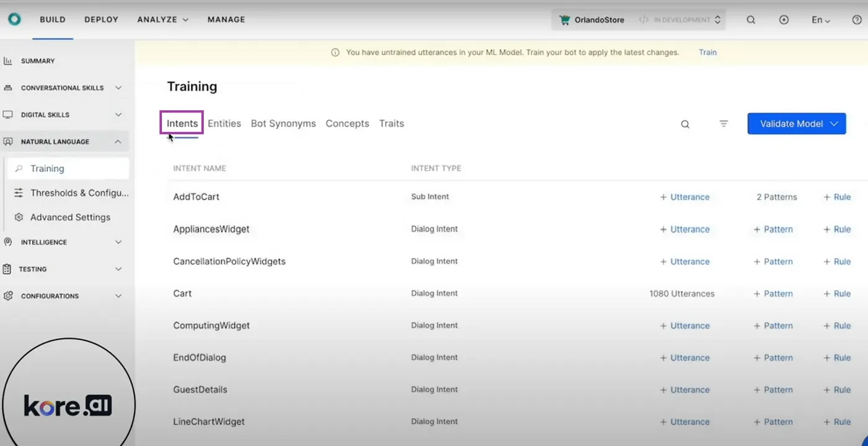Go to the Manage menu
Image resolution: width=868 pixels, height=446 pixels.
pyautogui.click(x=226, y=20)
